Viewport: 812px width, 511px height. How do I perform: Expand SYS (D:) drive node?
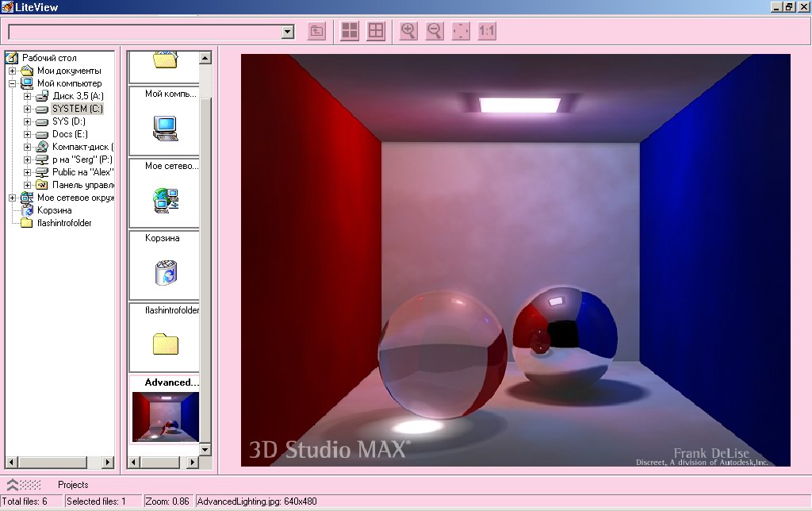[x=28, y=121]
